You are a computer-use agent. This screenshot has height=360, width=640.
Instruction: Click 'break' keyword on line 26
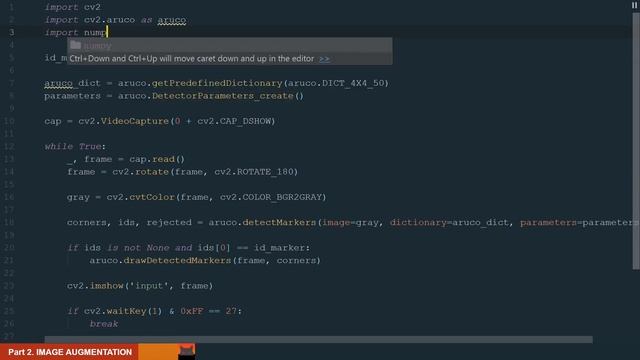pos(104,324)
